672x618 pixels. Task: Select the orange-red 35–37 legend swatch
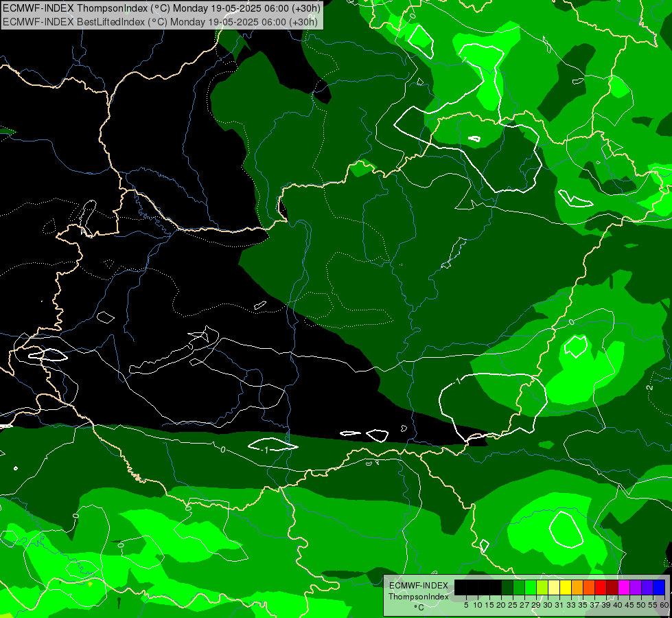[x=589, y=587]
